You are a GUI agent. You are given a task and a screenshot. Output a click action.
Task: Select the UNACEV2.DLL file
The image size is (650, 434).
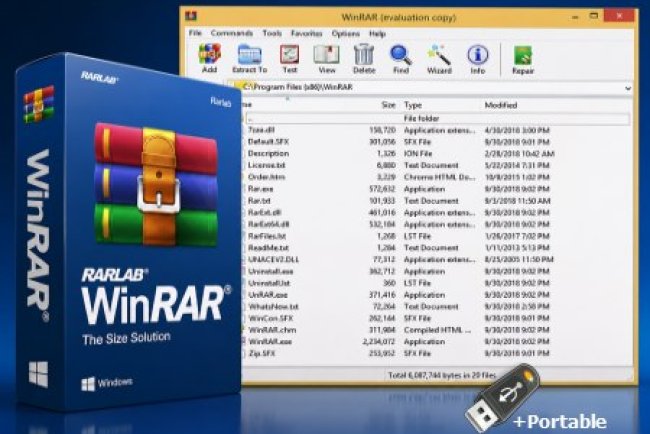273,259
